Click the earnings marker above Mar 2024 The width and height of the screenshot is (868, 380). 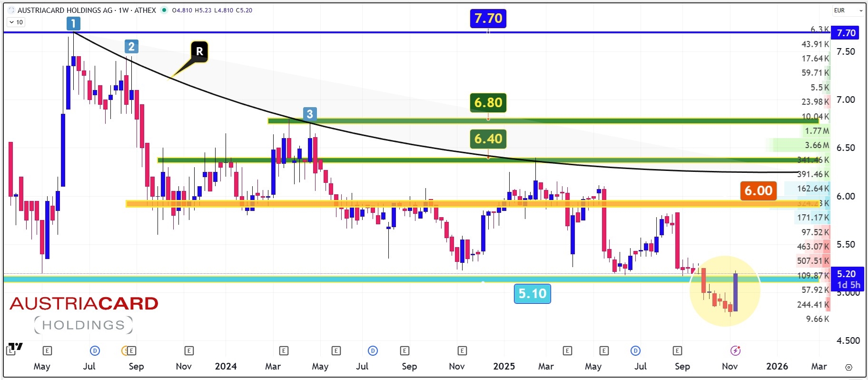click(x=284, y=351)
